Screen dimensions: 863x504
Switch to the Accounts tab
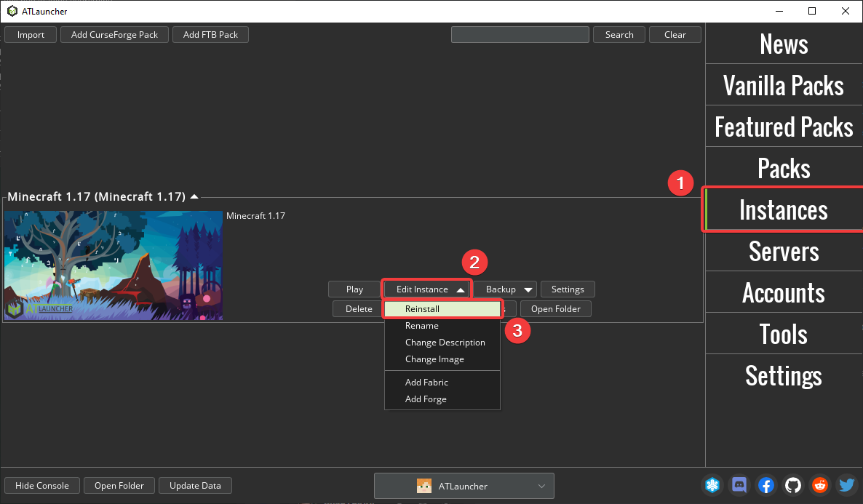pos(784,292)
